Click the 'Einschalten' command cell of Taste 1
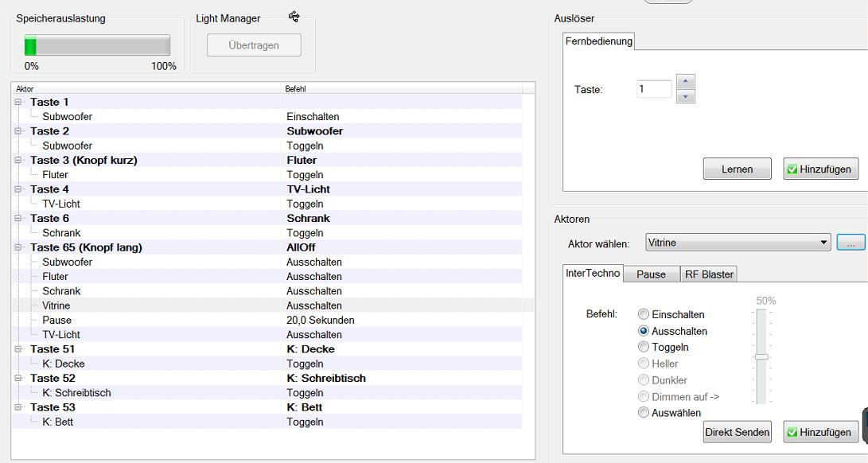 coord(313,117)
